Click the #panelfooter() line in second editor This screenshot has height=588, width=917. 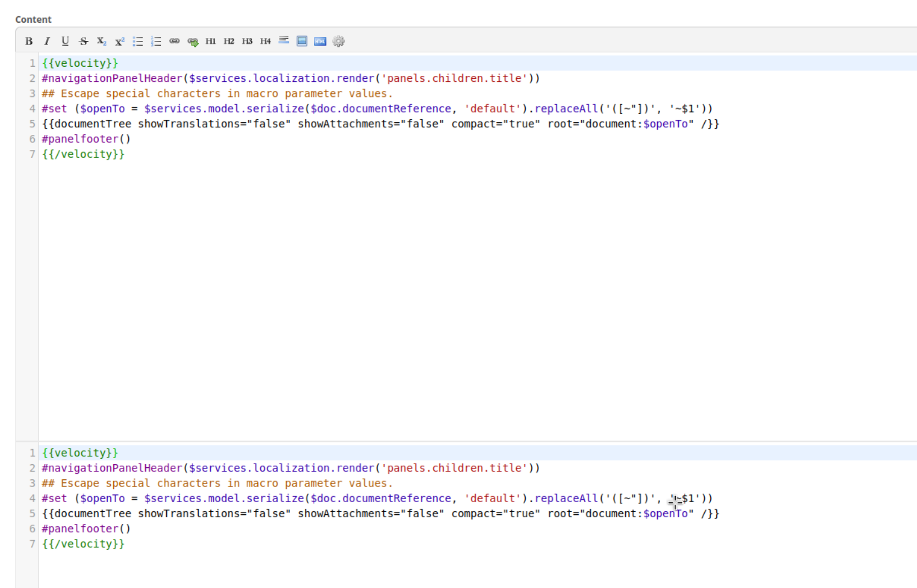[x=86, y=529]
